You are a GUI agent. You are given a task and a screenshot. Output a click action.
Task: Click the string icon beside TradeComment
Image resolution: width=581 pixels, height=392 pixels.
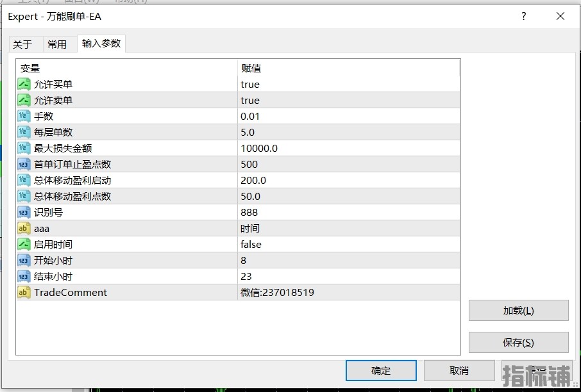point(24,293)
